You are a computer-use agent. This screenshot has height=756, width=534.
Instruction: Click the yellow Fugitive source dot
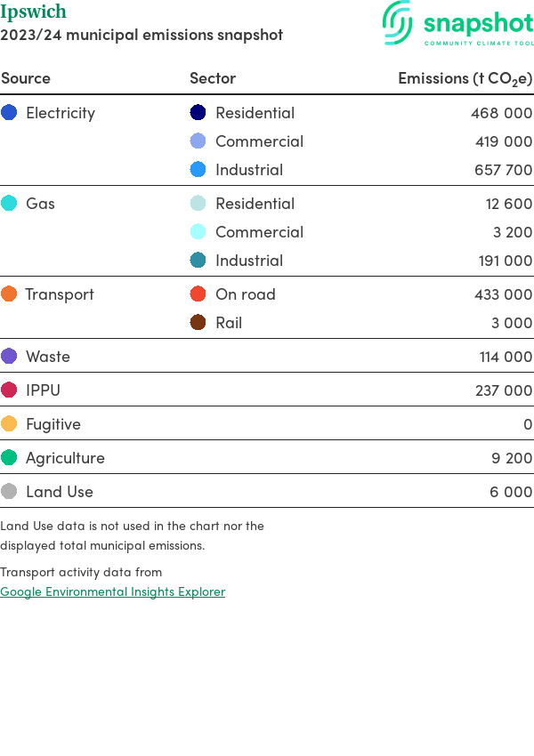(x=9, y=424)
